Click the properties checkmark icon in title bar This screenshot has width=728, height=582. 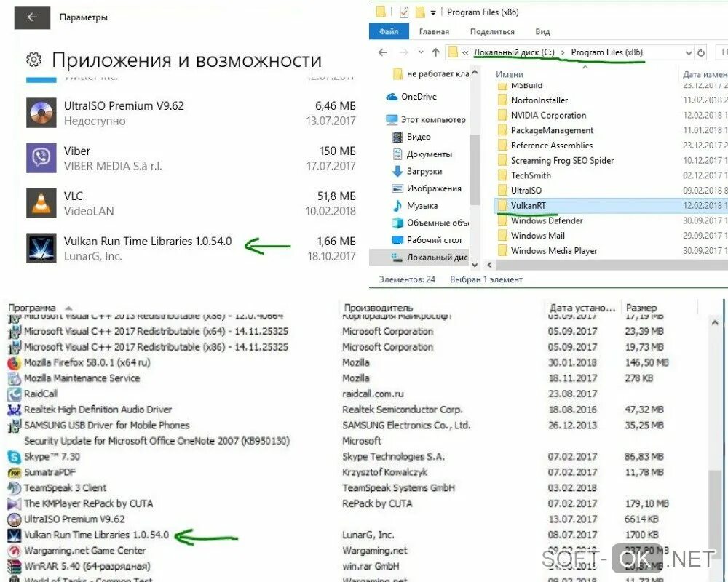pos(404,12)
